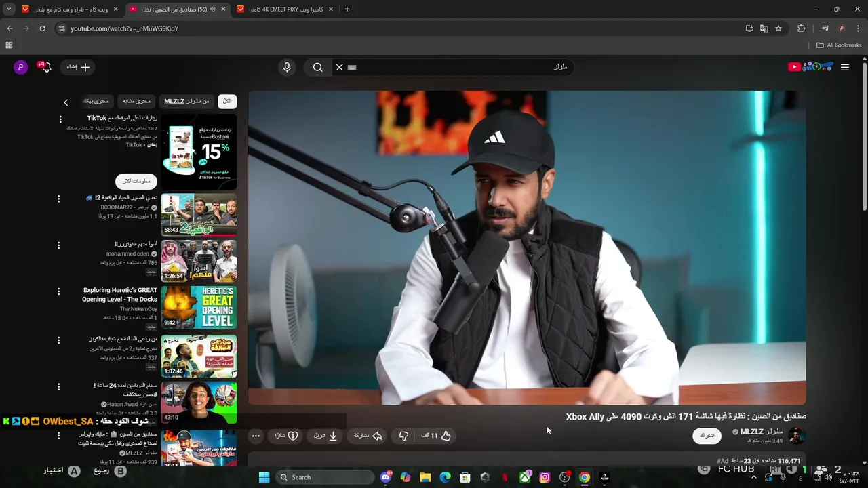
Task: Click the translate page icon in the address bar
Action: tap(764, 28)
